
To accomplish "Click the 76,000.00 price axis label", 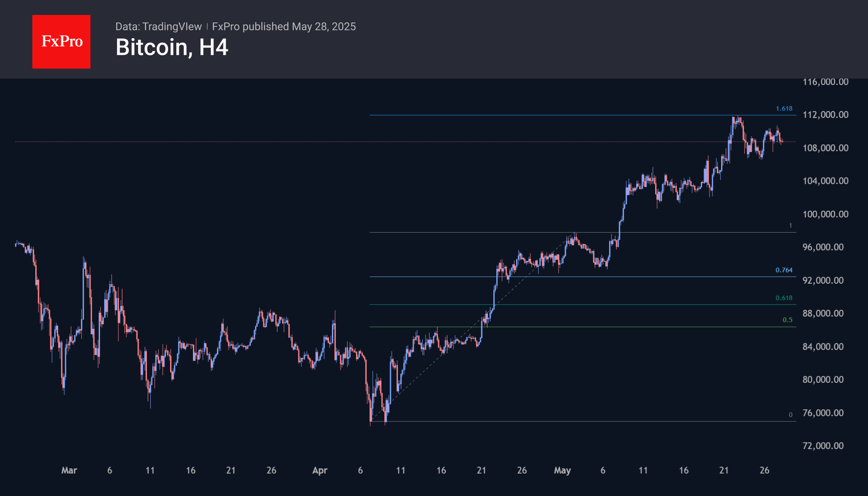I will tap(823, 413).
